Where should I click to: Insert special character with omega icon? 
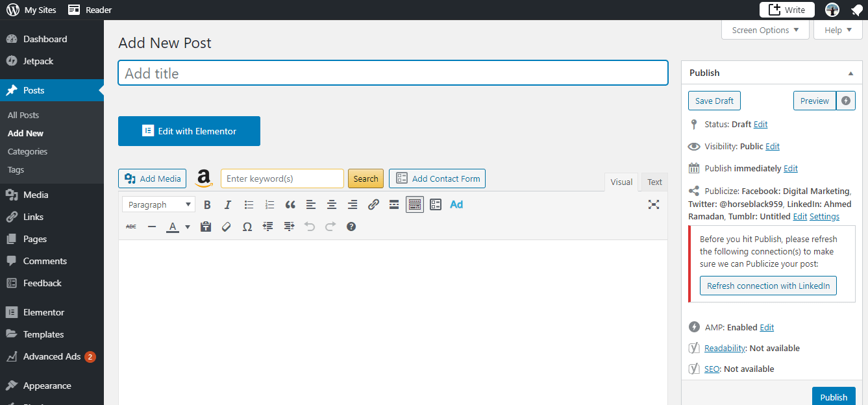pyautogui.click(x=247, y=227)
